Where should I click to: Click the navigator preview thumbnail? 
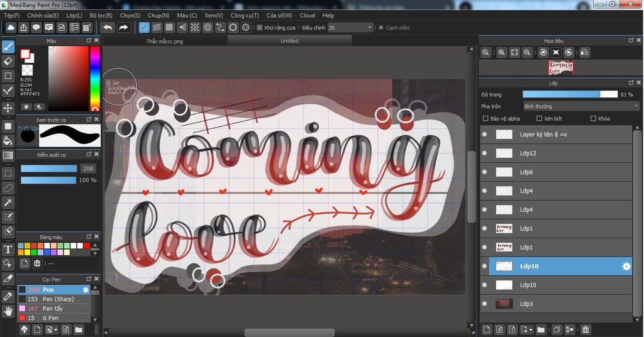[560, 68]
